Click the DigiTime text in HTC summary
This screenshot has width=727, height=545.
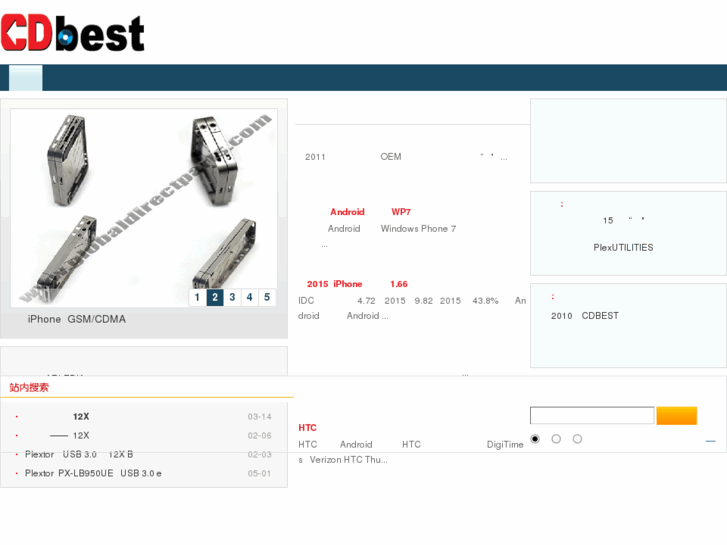coord(505,445)
